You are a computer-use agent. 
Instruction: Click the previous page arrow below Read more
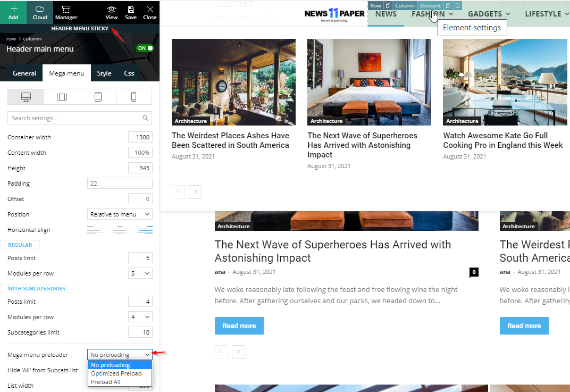(x=221, y=352)
